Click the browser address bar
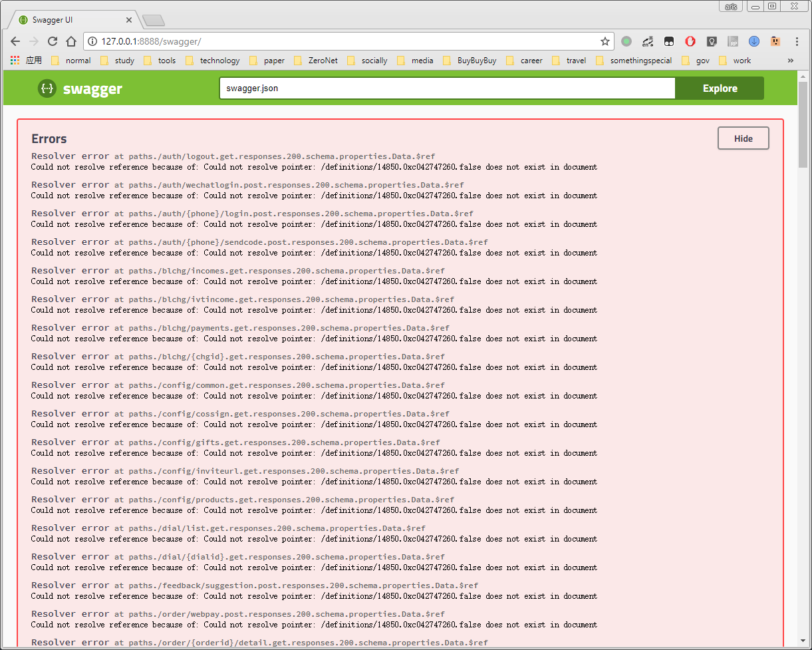This screenshot has width=812, height=650. (x=348, y=41)
